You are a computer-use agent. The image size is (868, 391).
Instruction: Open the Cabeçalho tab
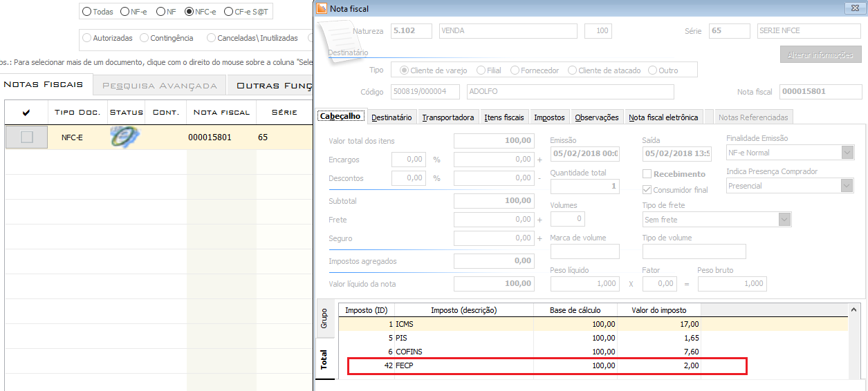click(x=341, y=117)
